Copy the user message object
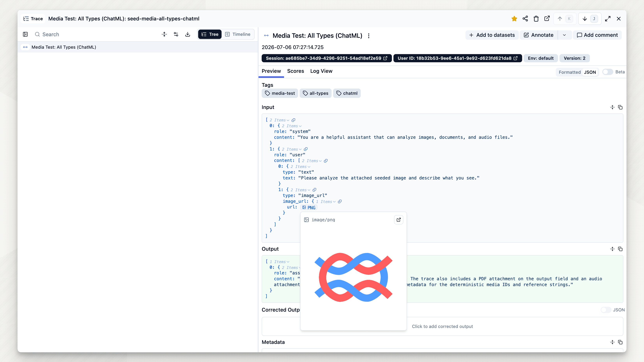 pyautogui.click(x=305, y=149)
